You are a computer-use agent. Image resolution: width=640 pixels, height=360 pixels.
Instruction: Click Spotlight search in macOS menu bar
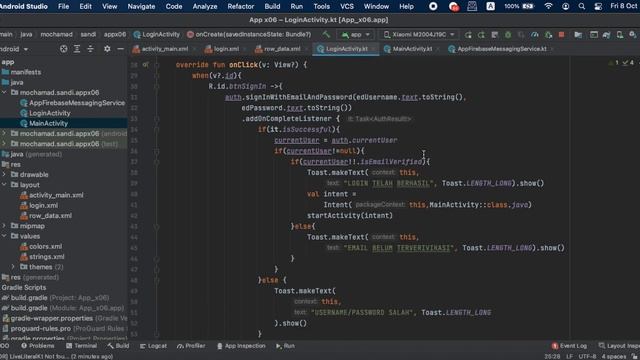(x=582, y=7)
